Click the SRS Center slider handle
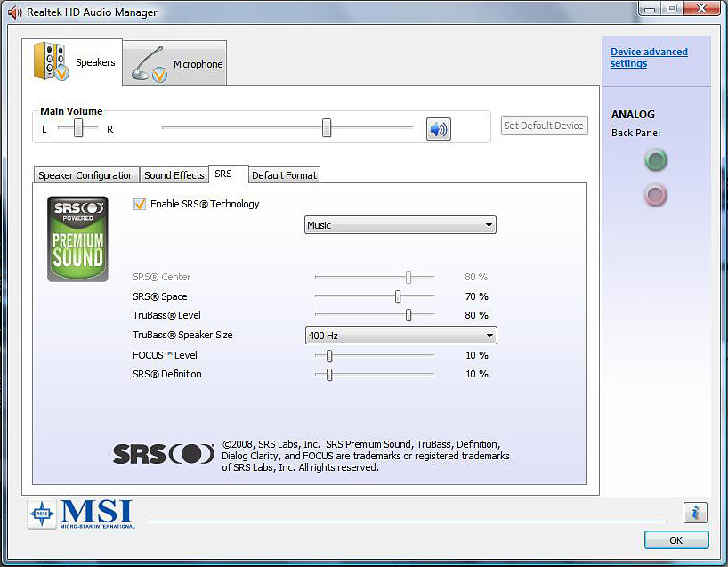This screenshot has height=567, width=728. coord(408,277)
